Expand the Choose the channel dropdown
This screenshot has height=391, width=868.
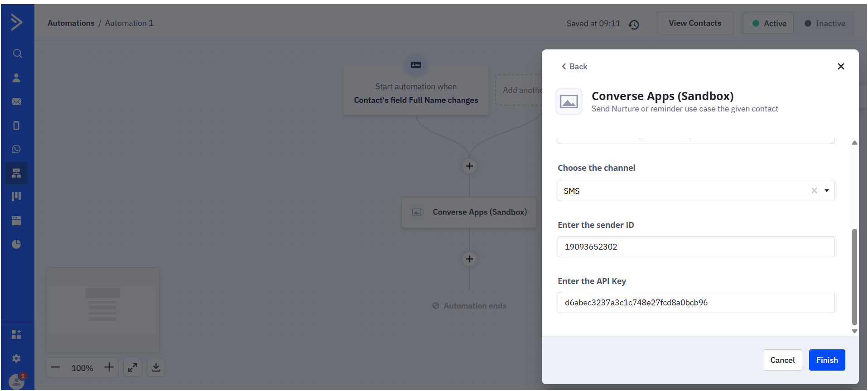click(x=827, y=191)
